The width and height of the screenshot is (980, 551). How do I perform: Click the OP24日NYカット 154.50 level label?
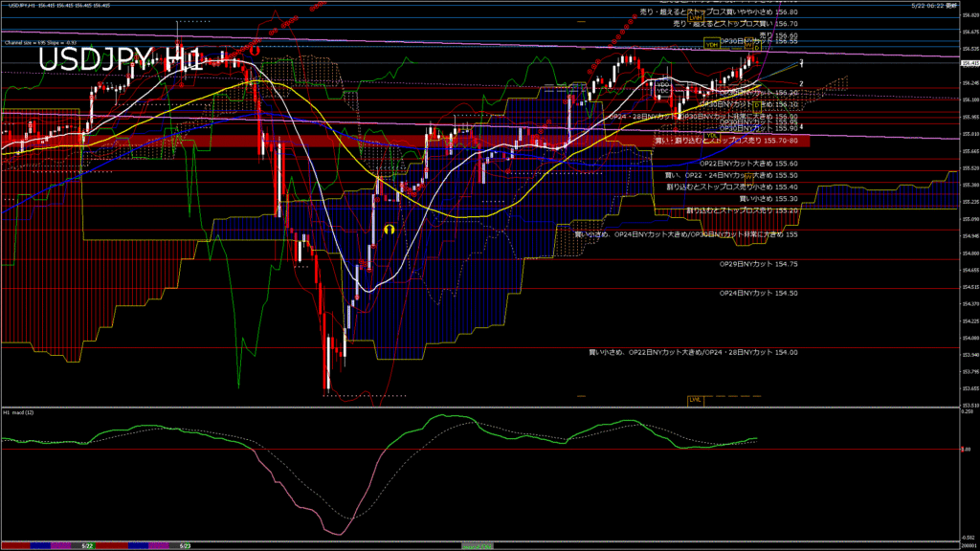(x=760, y=293)
